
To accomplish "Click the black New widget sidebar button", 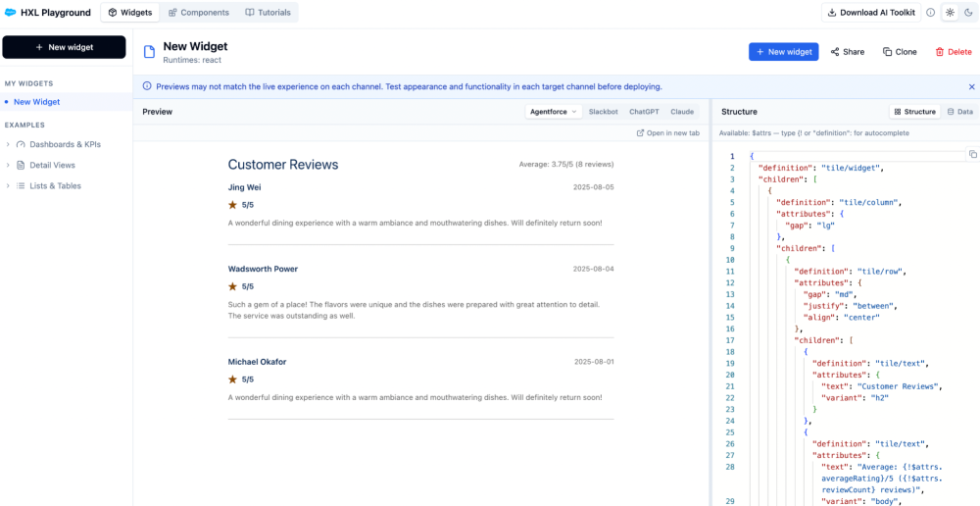I will point(64,47).
